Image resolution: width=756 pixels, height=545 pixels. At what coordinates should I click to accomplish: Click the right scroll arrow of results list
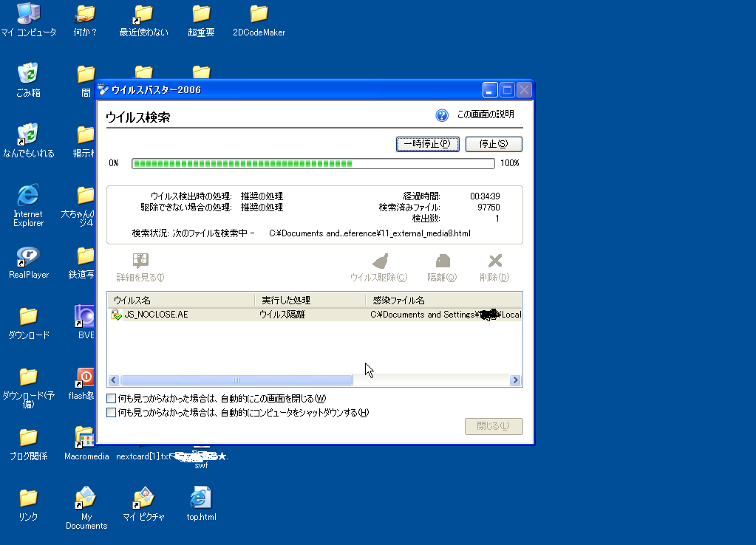515,380
